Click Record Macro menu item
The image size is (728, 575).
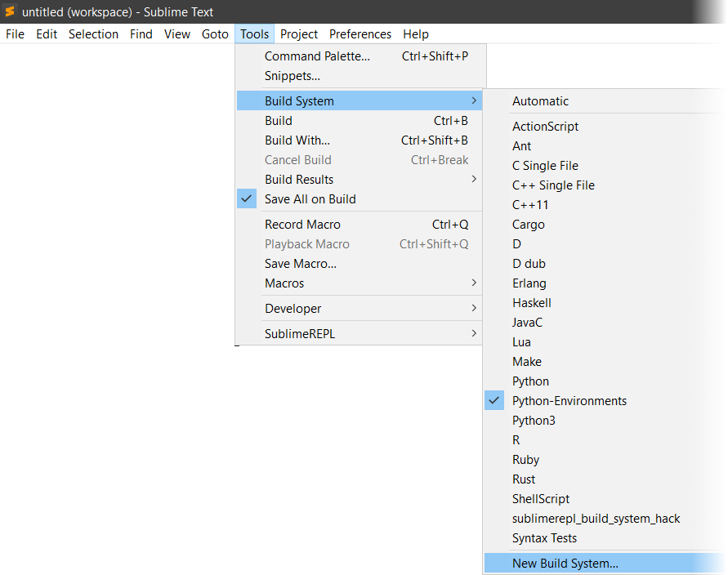[x=301, y=224]
